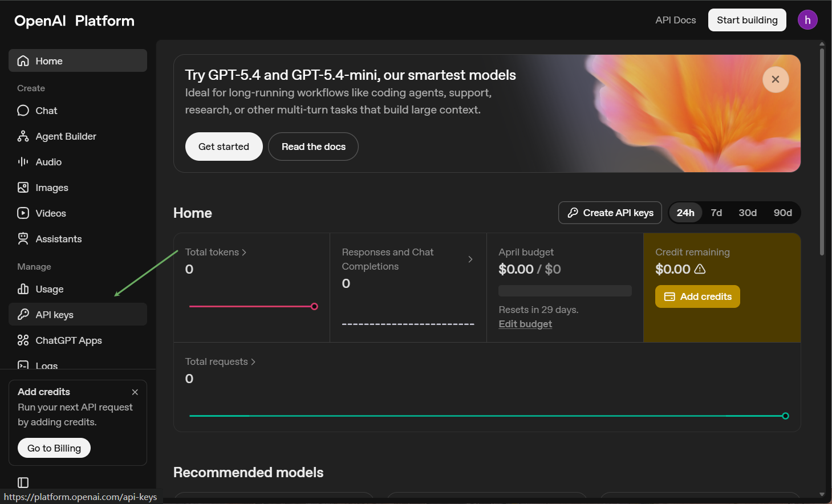Viewport: 832px width, 504px height.
Task: Click the Edit budget link
Action: point(525,324)
